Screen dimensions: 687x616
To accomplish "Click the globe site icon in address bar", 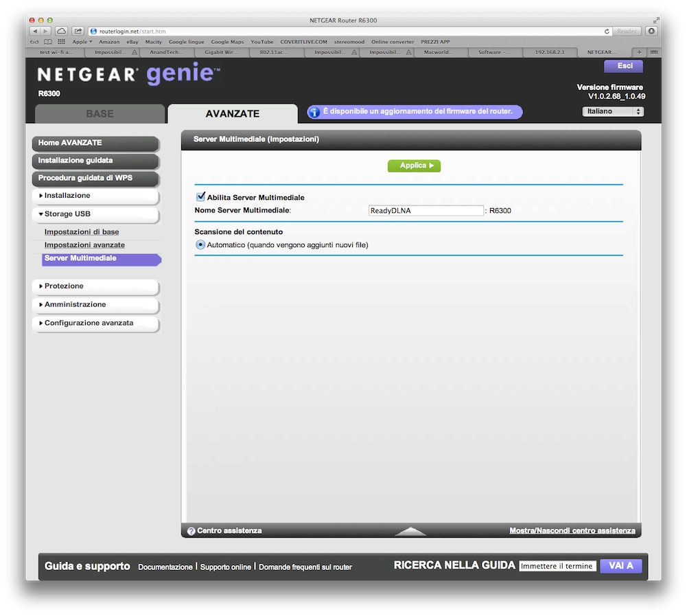I will click(x=93, y=31).
